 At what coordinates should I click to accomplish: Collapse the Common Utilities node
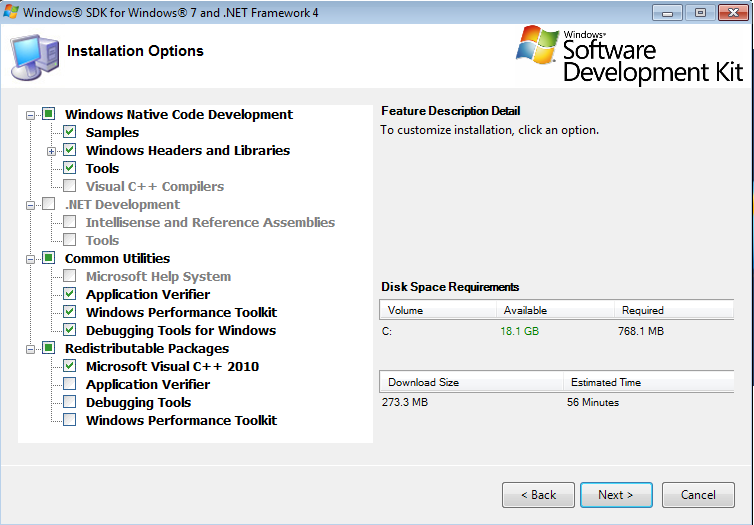click(x=30, y=259)
